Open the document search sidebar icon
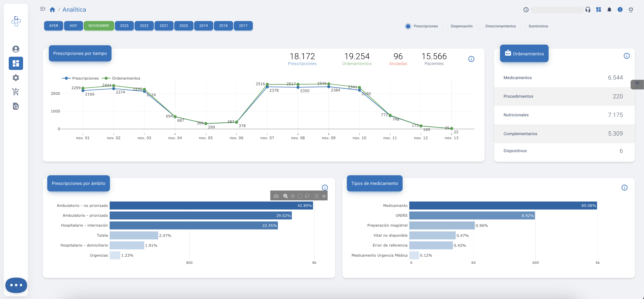This screenshot has height=299, width=644. pos(16,106)
